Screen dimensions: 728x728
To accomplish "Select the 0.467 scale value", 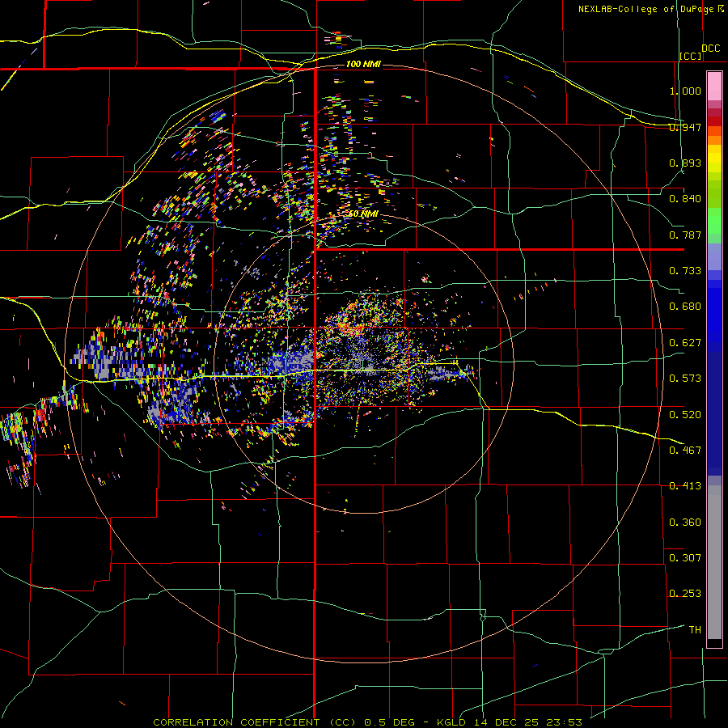I will point(685,451).
